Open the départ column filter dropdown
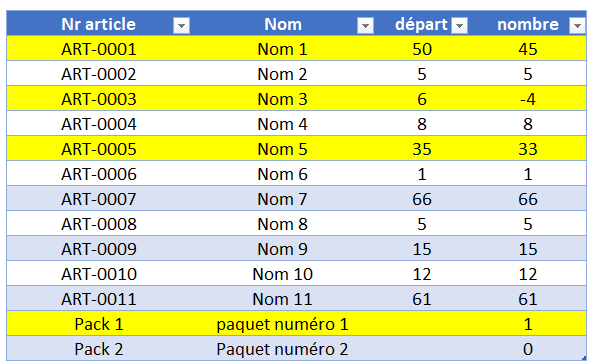592x362 pixels. (x=459, y=26)
